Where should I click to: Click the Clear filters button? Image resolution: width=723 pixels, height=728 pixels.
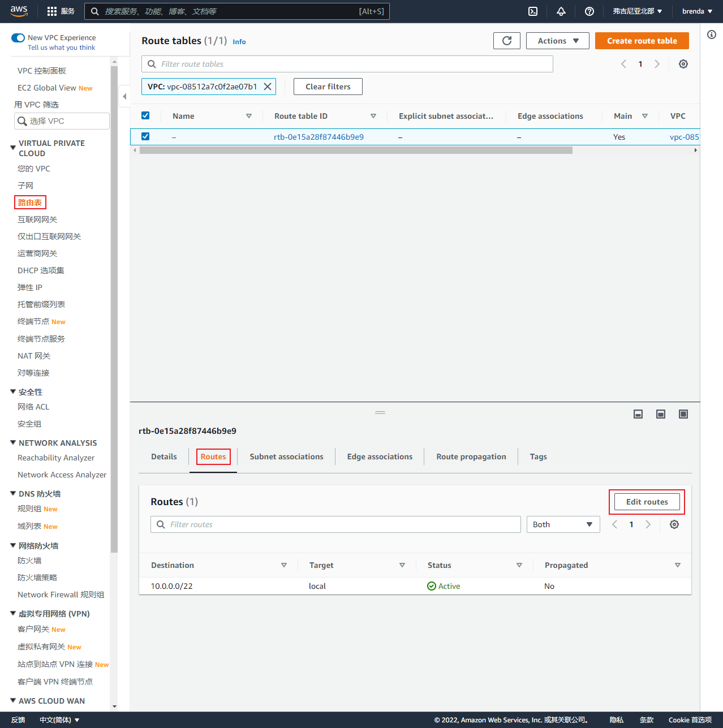(x=328, y=87)
